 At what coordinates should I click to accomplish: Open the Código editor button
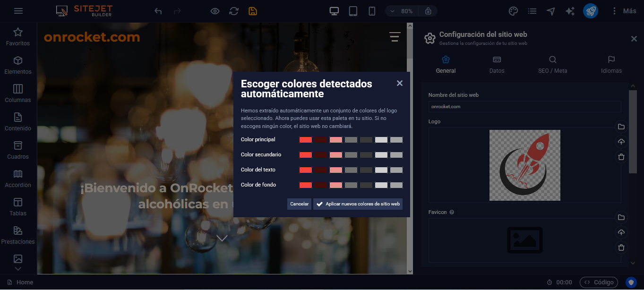599,282
